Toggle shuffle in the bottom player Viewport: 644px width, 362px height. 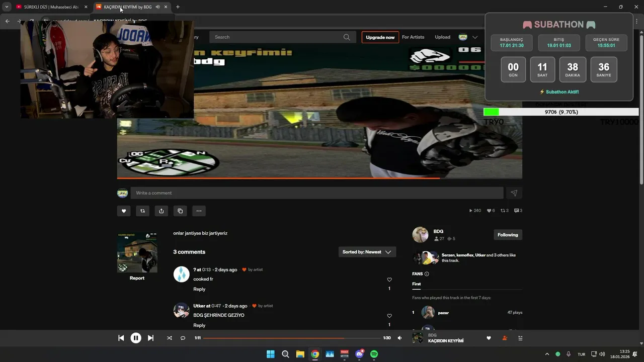coord(169,338)
